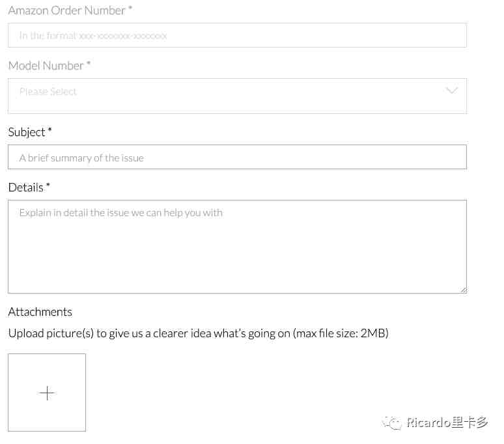Click the 'Attachments' section heading
Image resolution: width=504 pixels, height=444 pixels.
[x=40, y=312]
